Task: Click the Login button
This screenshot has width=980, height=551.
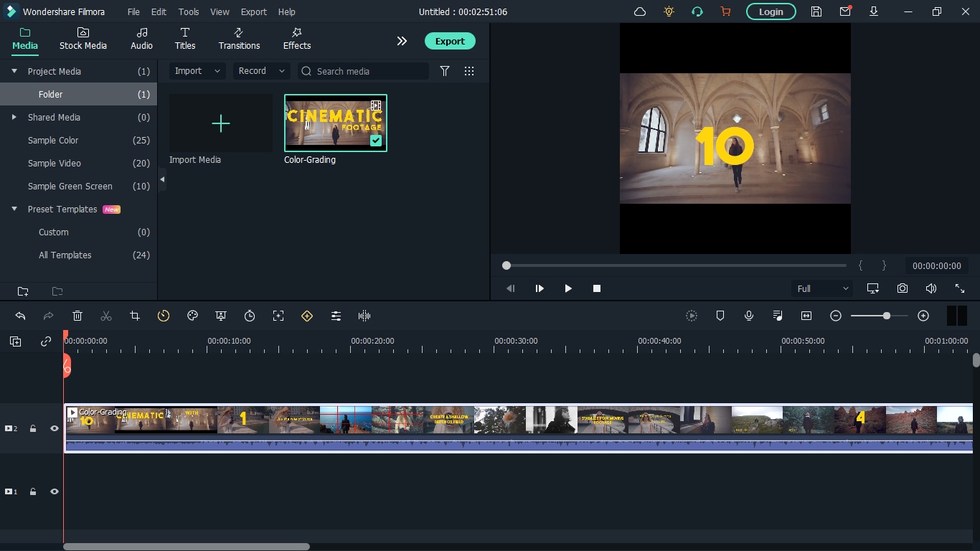Action: 771,11
